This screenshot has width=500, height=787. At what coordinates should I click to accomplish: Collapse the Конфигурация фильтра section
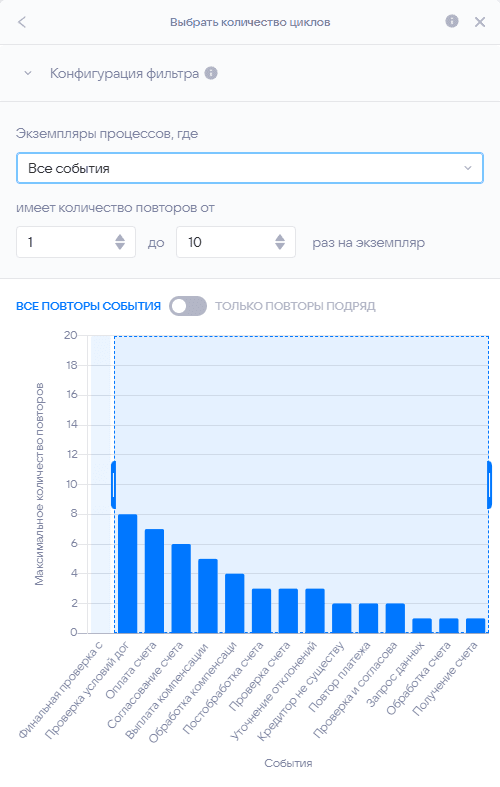(x=28, y=73)
